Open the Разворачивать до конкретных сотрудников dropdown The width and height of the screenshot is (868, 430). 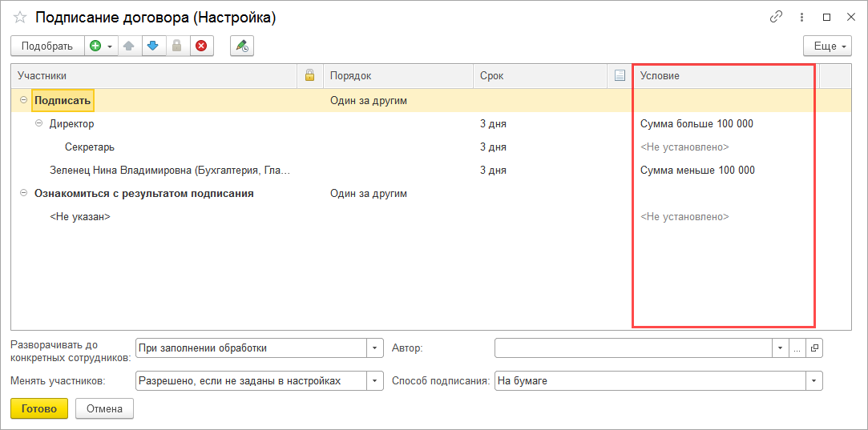tap(375, 348)
